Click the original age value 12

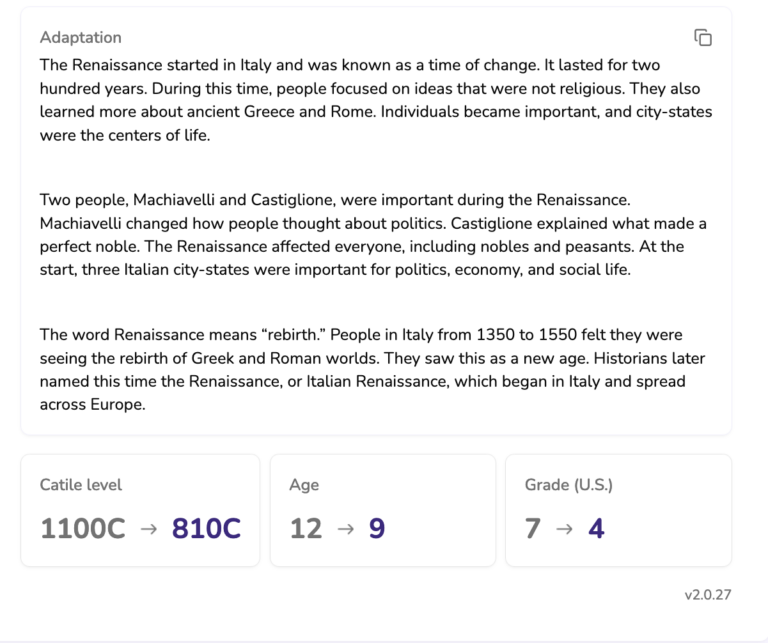[x=306, y=529]
